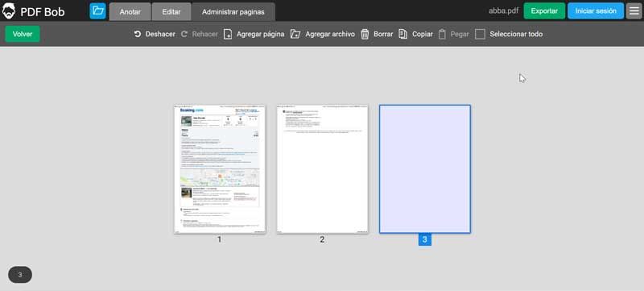Click the Copiar pages icon
The image size is (644, 291).
click(403, 34)
